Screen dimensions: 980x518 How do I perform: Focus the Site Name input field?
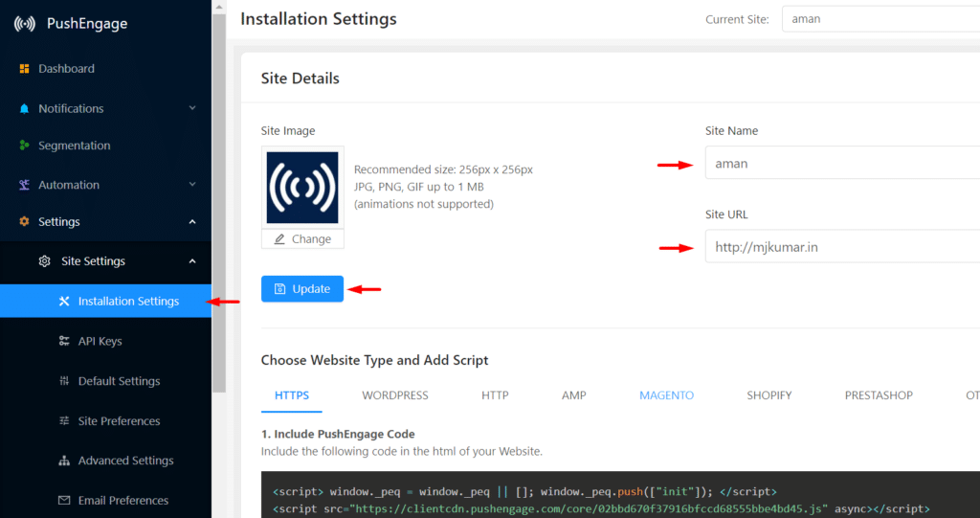842,163
